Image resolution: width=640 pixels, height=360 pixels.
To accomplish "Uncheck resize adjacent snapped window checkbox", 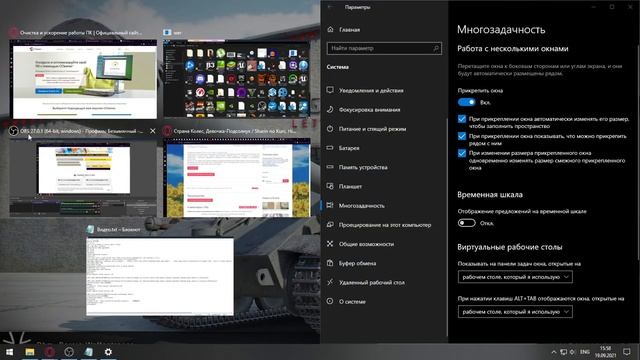I will [462, 153].
